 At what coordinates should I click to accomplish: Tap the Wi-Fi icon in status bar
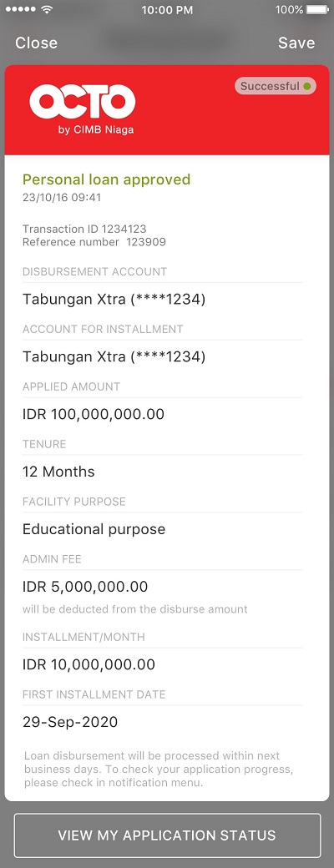click(47, 9)
